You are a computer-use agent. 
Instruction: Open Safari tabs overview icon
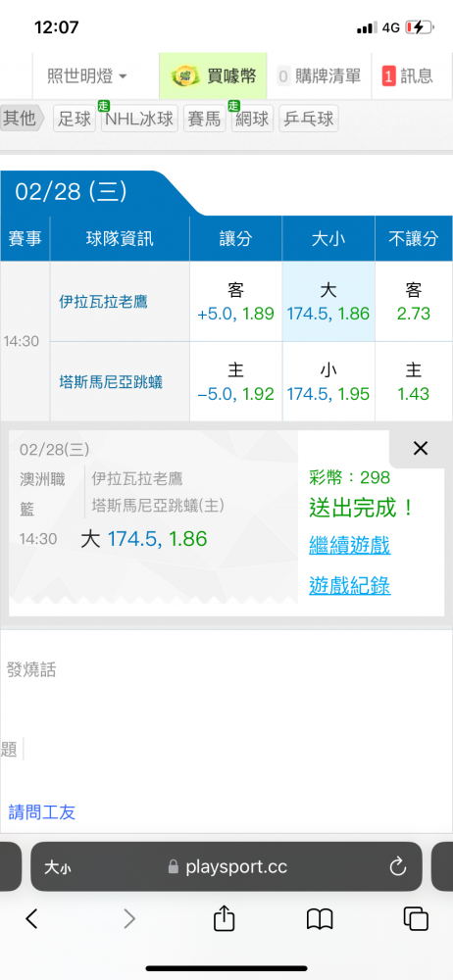tap(416, 918)
